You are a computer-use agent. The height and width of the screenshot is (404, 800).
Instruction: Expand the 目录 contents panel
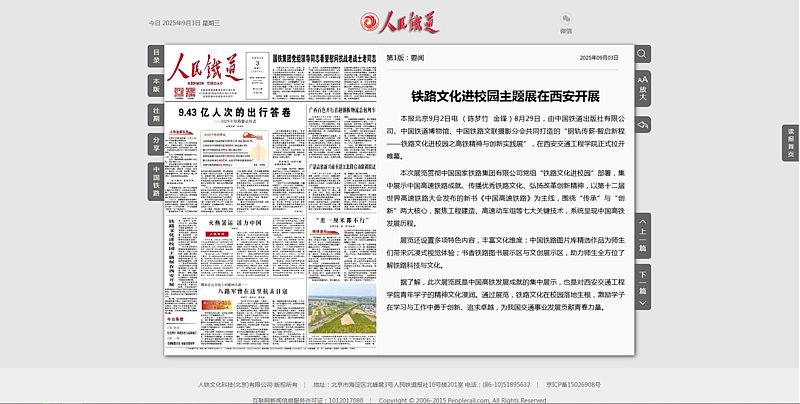point(156,56)
